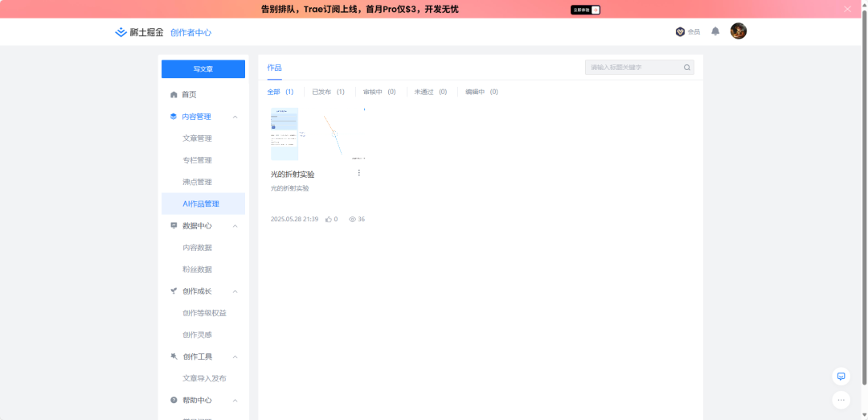Image resolution: width=868 pixels, height=420 pixels.
Task: Select the 作品 tab
Action: pyautogui.click(x=274, y=68)
